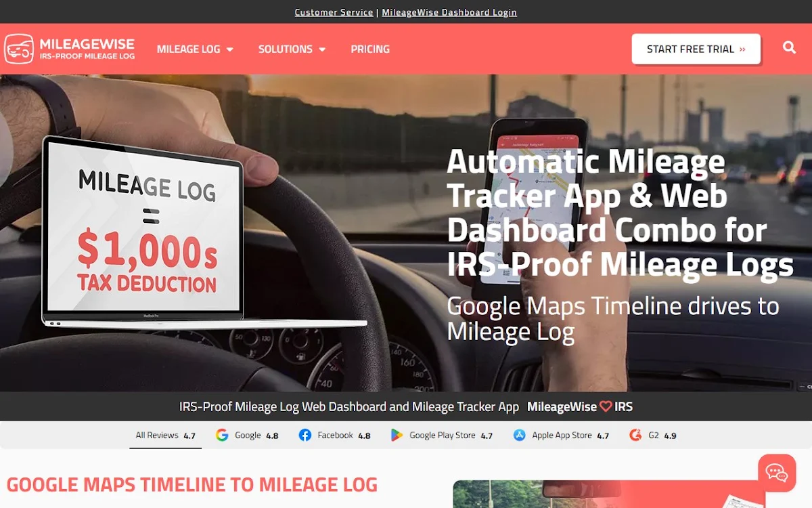The image size is (812, 508).
Task: Open the Customer Service link
Action: (334, 12)
